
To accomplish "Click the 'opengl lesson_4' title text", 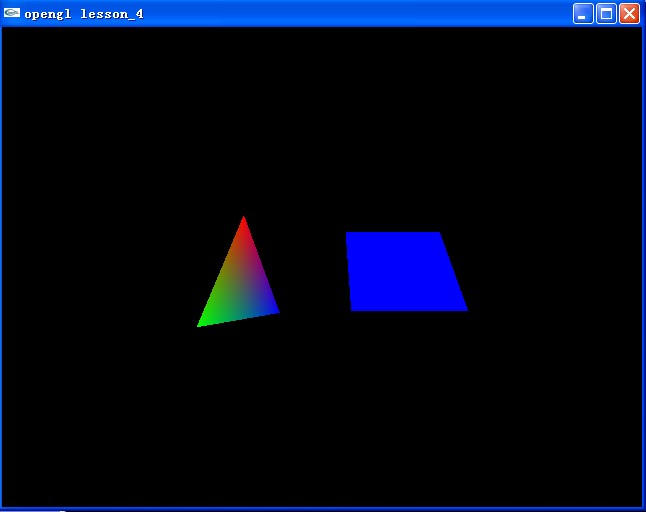I will point(84,14).
